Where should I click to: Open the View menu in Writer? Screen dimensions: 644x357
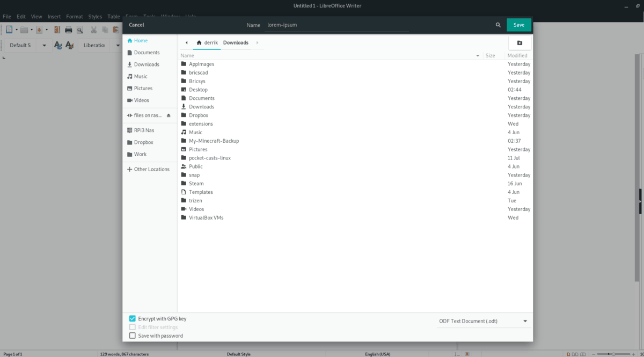click(36, 17)
